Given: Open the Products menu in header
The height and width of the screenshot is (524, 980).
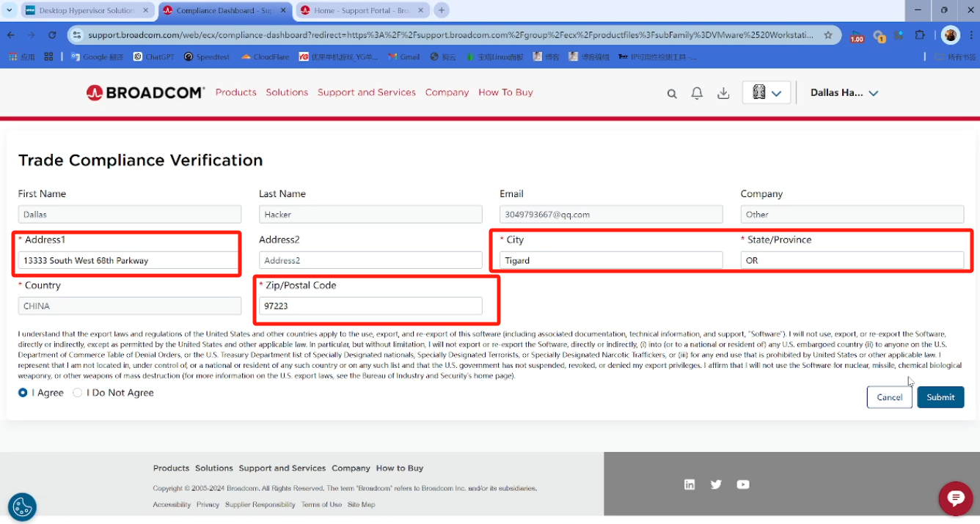Looking at the screenshot, I should tap(236, 92).
